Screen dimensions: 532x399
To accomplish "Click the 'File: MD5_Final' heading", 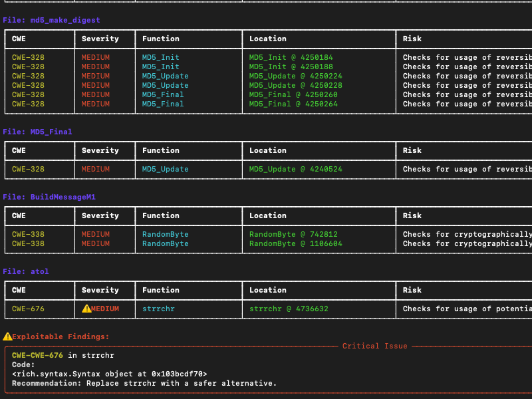I will 37,132.
